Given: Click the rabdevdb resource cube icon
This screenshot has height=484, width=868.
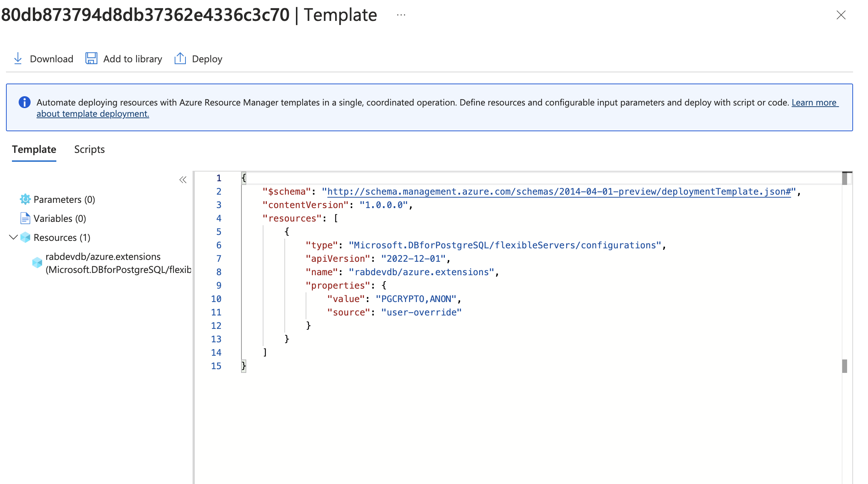Looking at the screenshot, I should [37, 263].
